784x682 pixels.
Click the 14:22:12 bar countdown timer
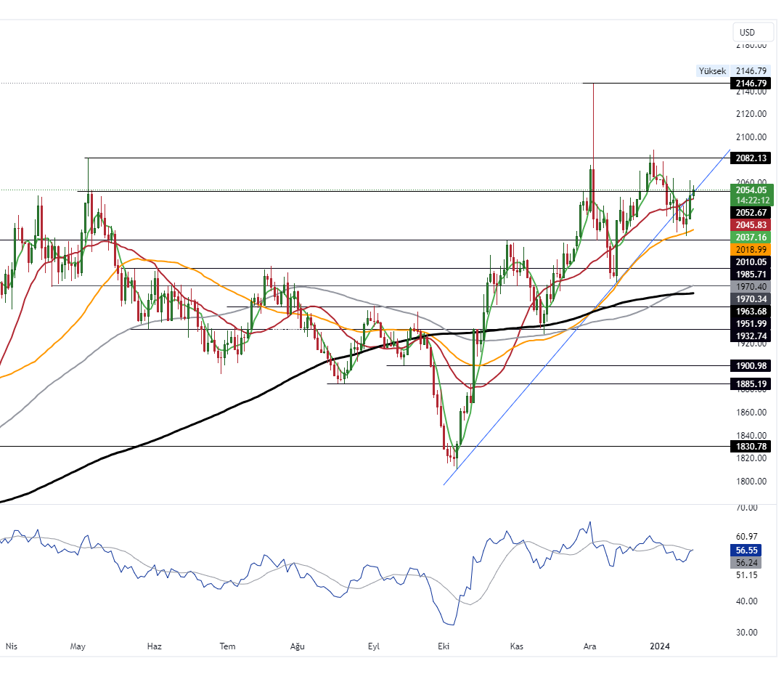tap(751, 200)
